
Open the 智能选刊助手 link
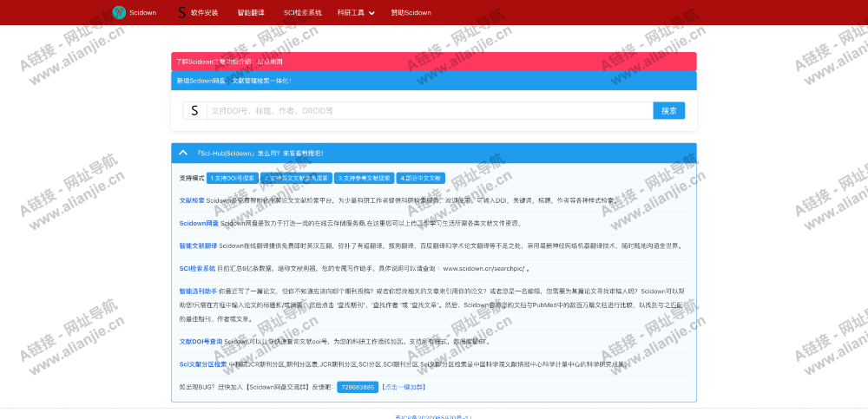[198, 291]
